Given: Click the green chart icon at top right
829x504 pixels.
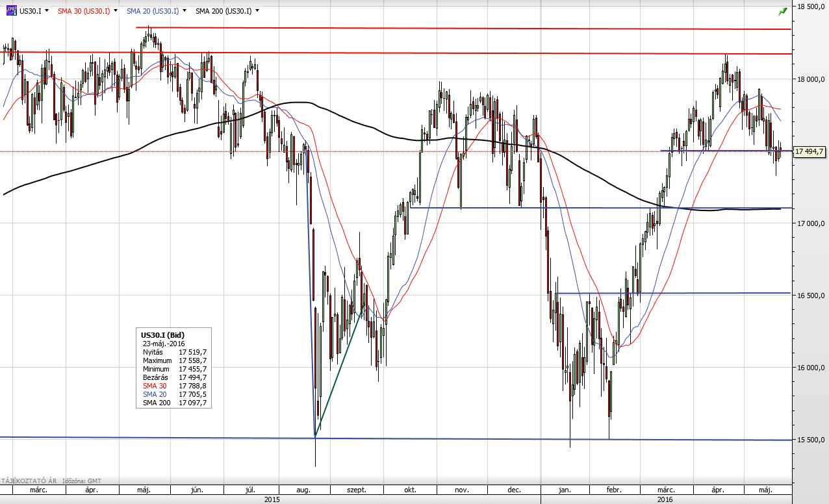Looking at the screenshot, I should 782,11.
